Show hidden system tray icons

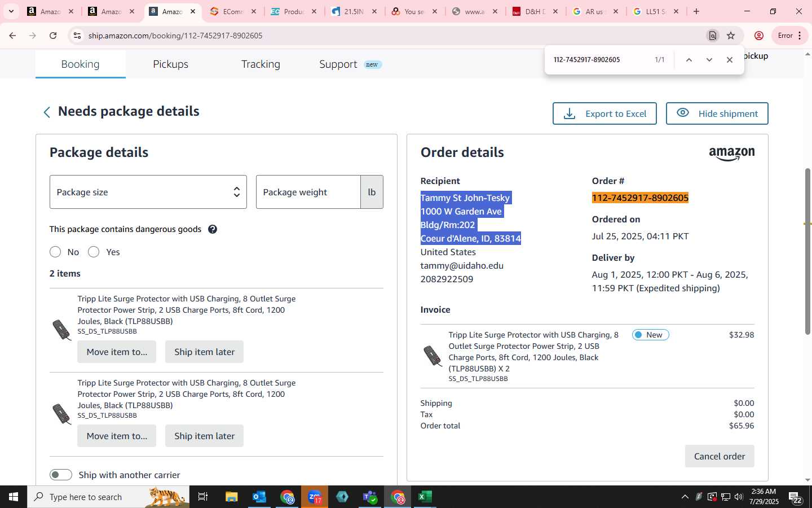point(685,497)
